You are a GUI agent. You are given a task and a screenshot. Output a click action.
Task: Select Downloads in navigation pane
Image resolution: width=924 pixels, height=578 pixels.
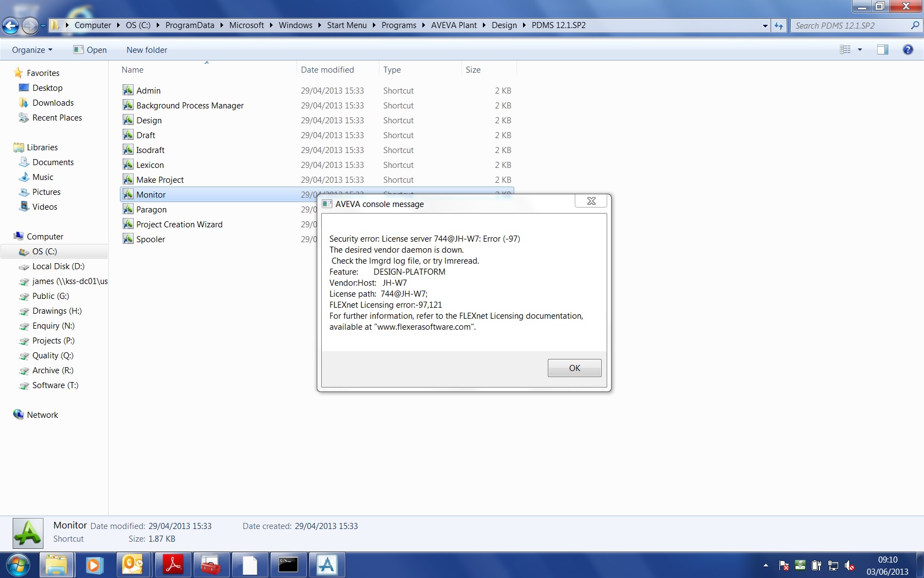53,102
